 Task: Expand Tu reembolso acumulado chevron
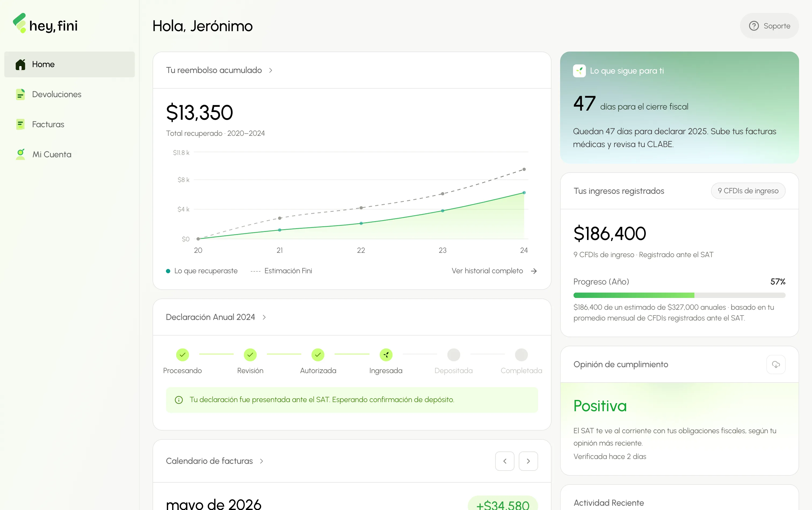pos(270,70)
